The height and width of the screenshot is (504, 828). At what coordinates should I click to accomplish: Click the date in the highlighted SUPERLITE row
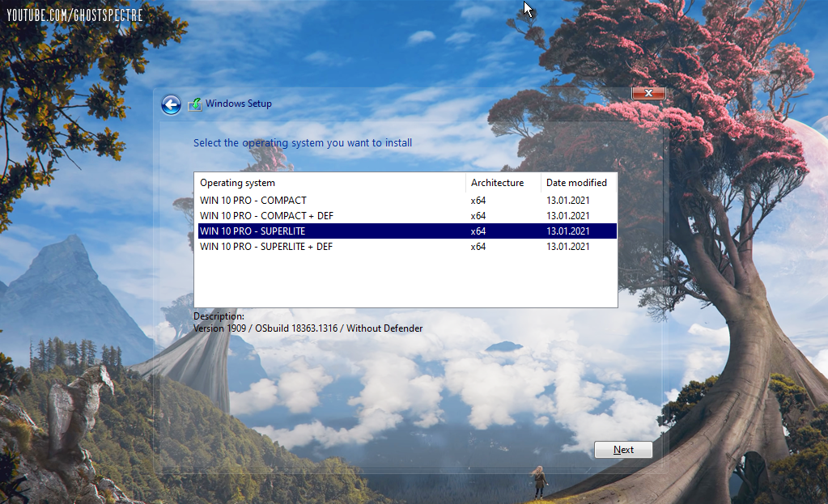tap(567, 231)
